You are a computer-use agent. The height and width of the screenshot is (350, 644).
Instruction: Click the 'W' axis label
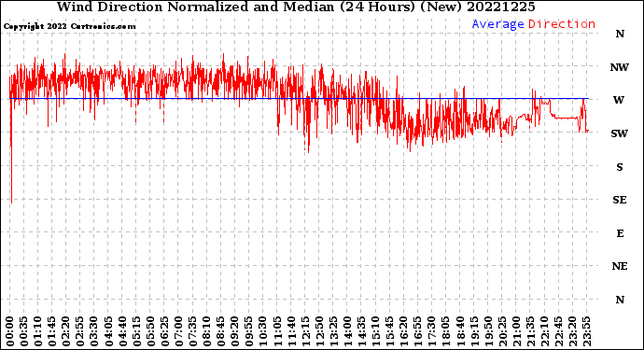pos(619,100)
